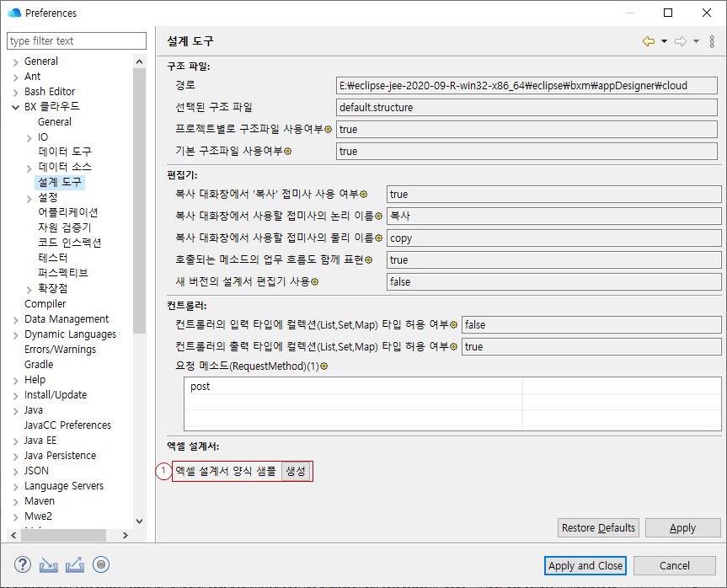Click the Export preferences icon

click(x=75, y=565)
